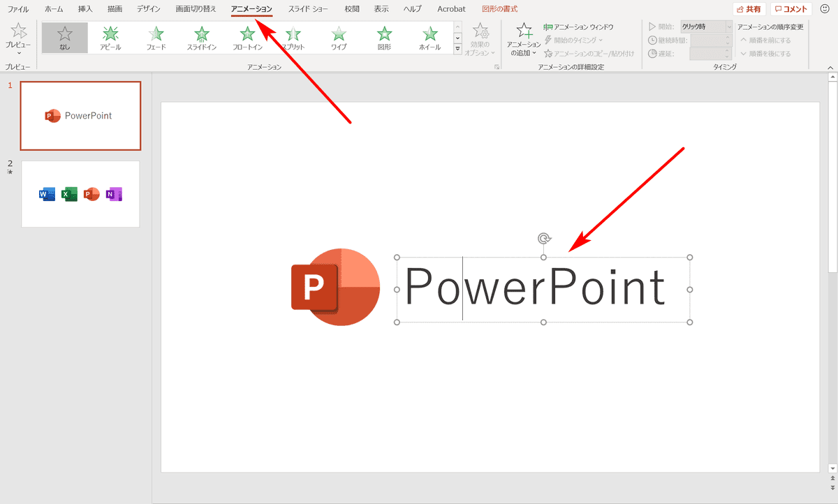Select slide 1 thumbnail

(x=80, y=116)
